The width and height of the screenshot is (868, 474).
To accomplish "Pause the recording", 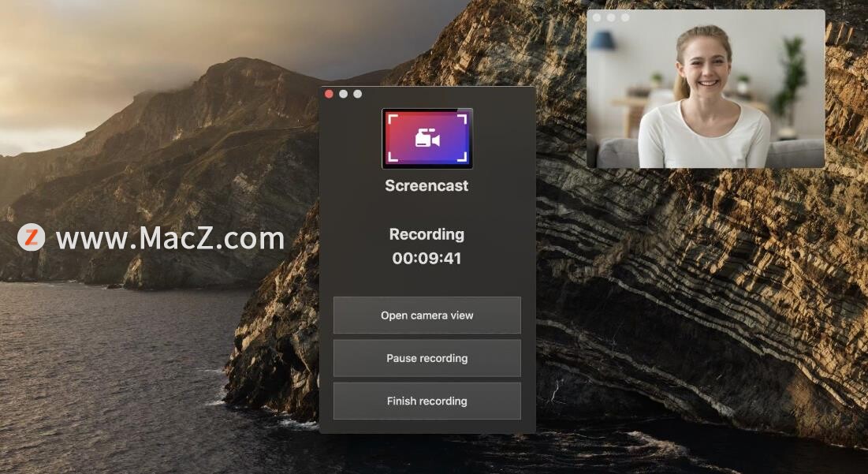I will (427, 358).
